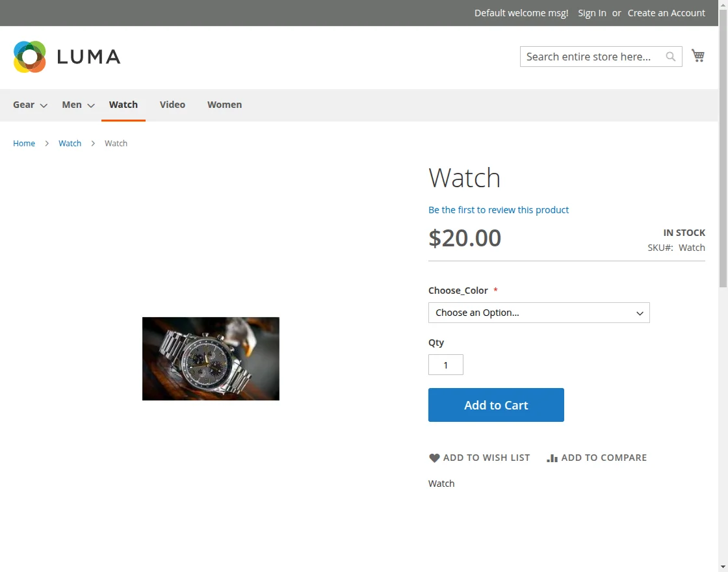The height and width of the screenshot is (572, 728).
Task: Select the product watch thumbnail image
Action: pos(211,358)
